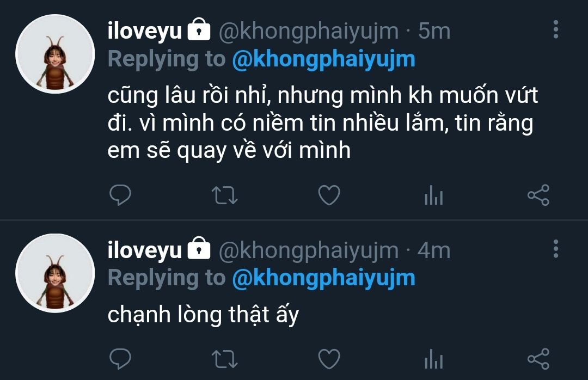Viewport: 588px width, 380px height.
Task: Open analytics for the second tweet
Action: (x=434, y=359)
